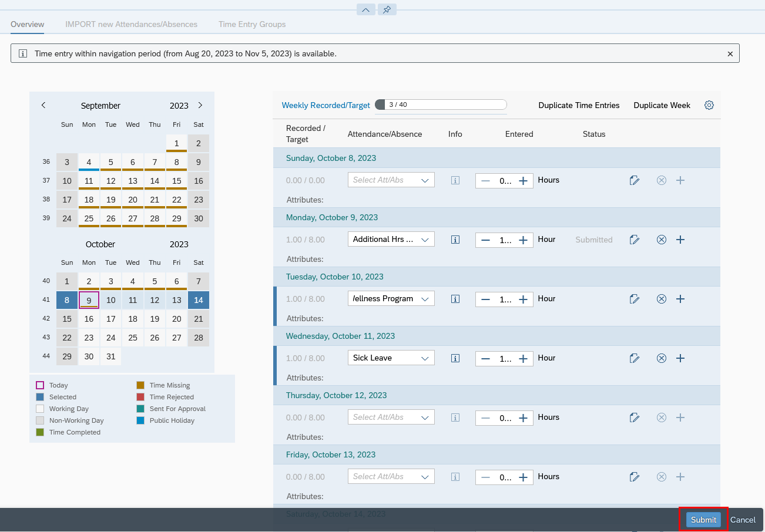Increase hours for the Wellness Program entry
The image size is (765, 532).
coord(522,299)
